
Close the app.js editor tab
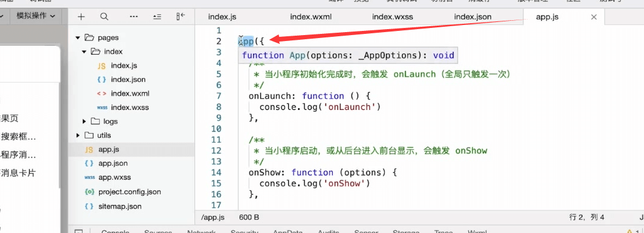[594, 17]
